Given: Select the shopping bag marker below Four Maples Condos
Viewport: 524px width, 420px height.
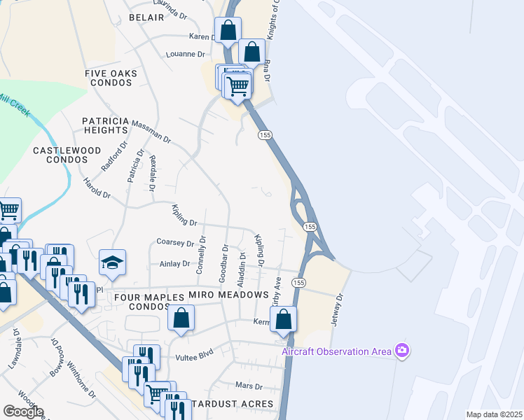Looking at the screenshot, I should coord(181,318).
